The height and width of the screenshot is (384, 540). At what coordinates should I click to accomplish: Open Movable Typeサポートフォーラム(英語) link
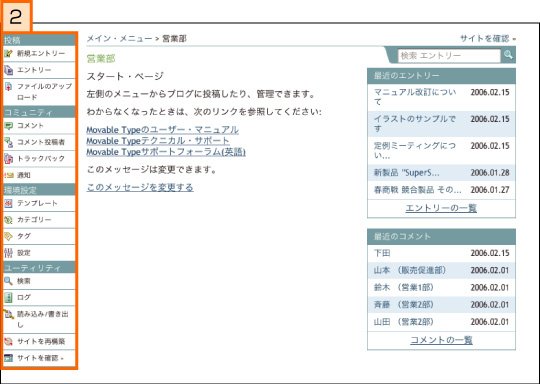(x=166, y=152)
